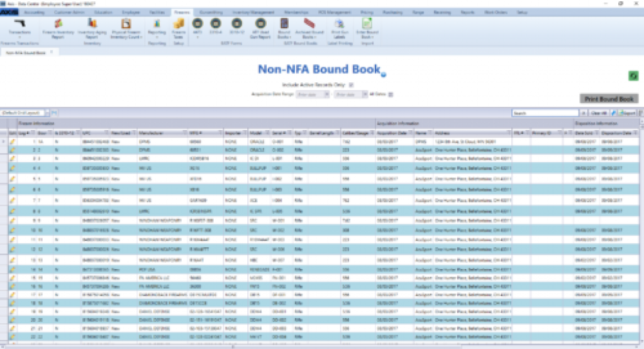Open the acquisition start date picker
The height and width of the screenshot is (349, 644).
(326, 94)
